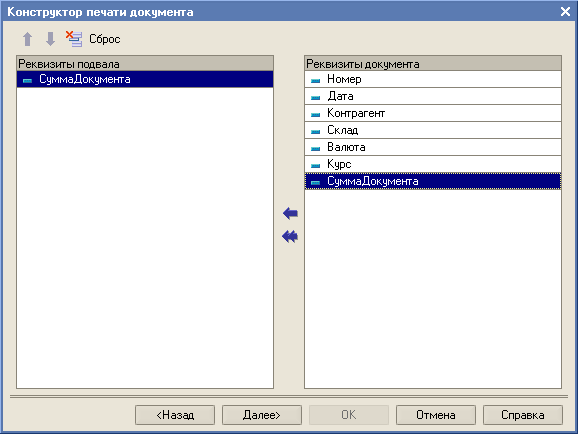
Task: Open help with Справка button
Action: [x=523, y=415]
